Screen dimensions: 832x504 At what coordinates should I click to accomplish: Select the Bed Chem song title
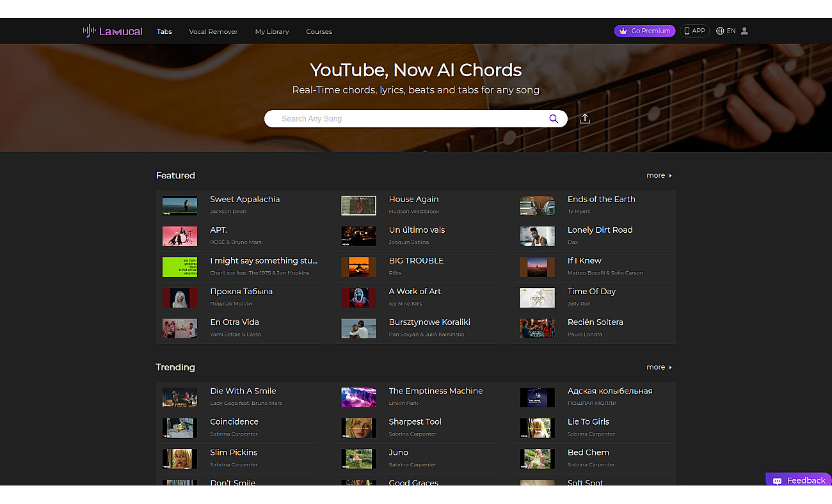pos(588,453)
